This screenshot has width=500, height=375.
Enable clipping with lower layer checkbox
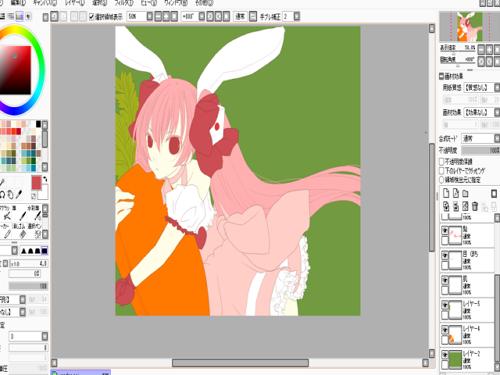pos(442,171)
